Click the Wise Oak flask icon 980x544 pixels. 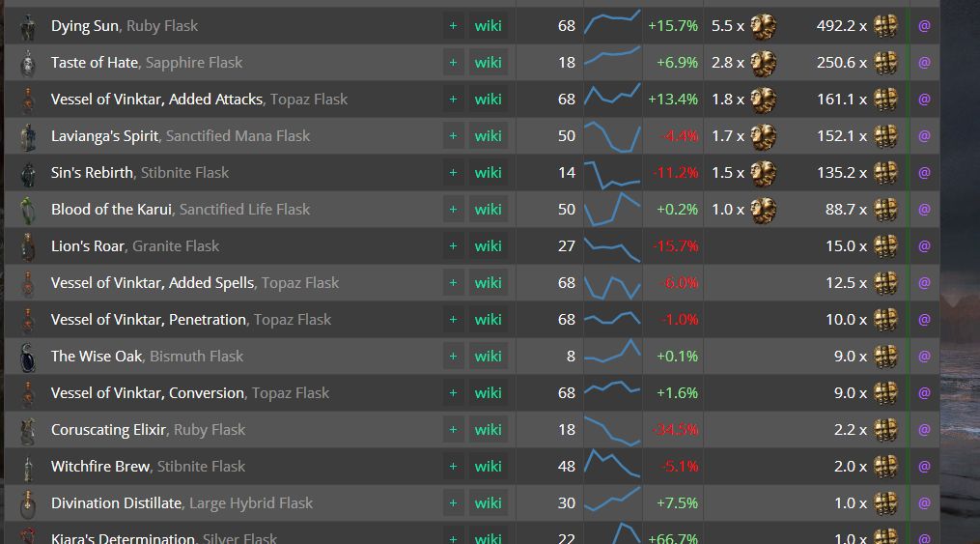click(x=28, y=357)
